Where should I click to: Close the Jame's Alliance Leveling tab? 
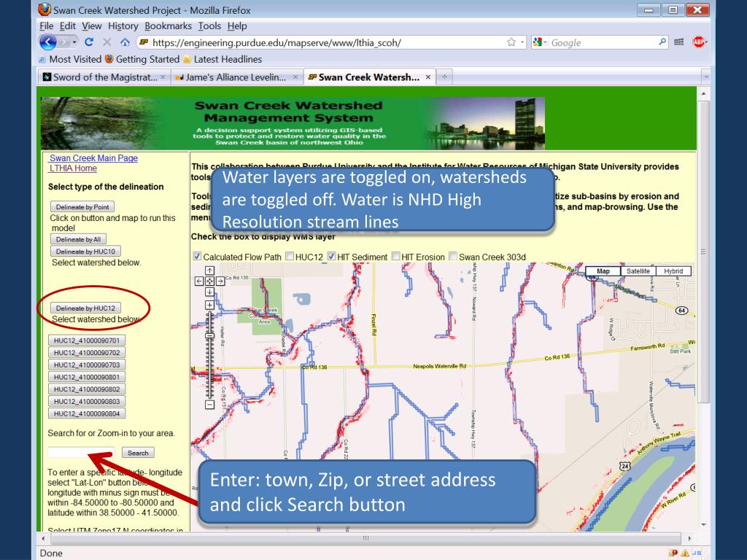click(x=295, y=77)
